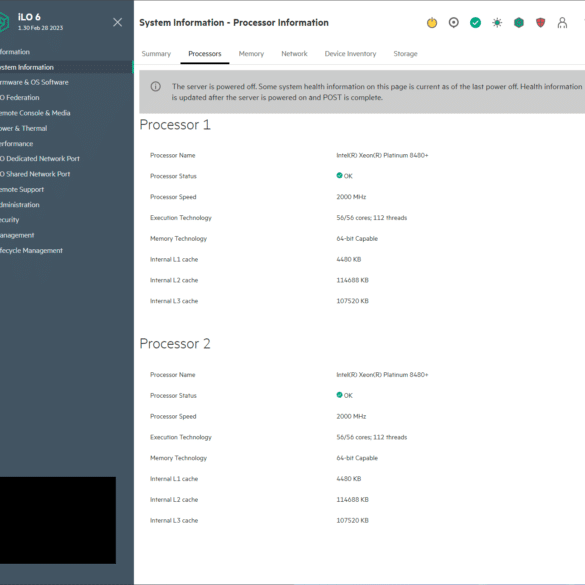Image resolution: width=585 pixels, height=585 pixels.
Task: Open Remote Console & Media
Action: pyautogui.click(x=35, y=113)
